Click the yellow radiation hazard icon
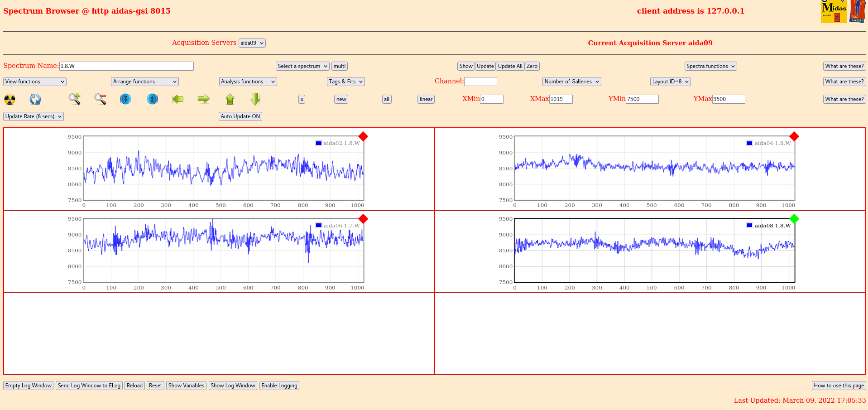 click(10, 99)
